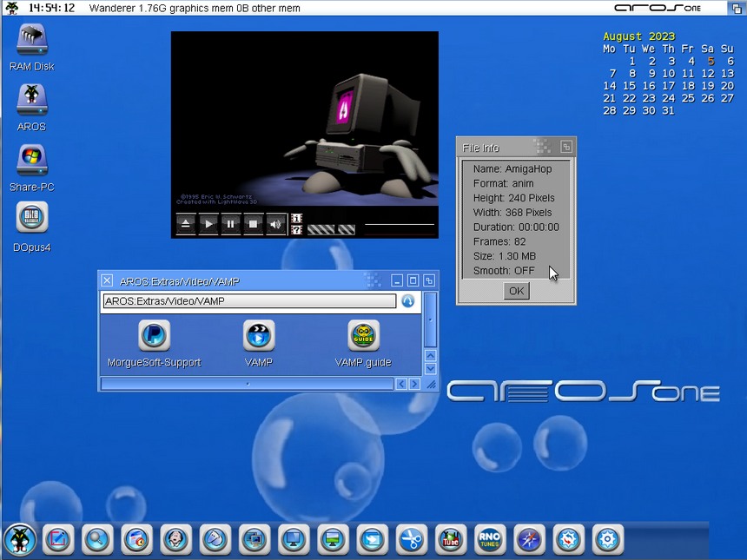
Task: Click the eject button in the player
Action: (186, 224)
